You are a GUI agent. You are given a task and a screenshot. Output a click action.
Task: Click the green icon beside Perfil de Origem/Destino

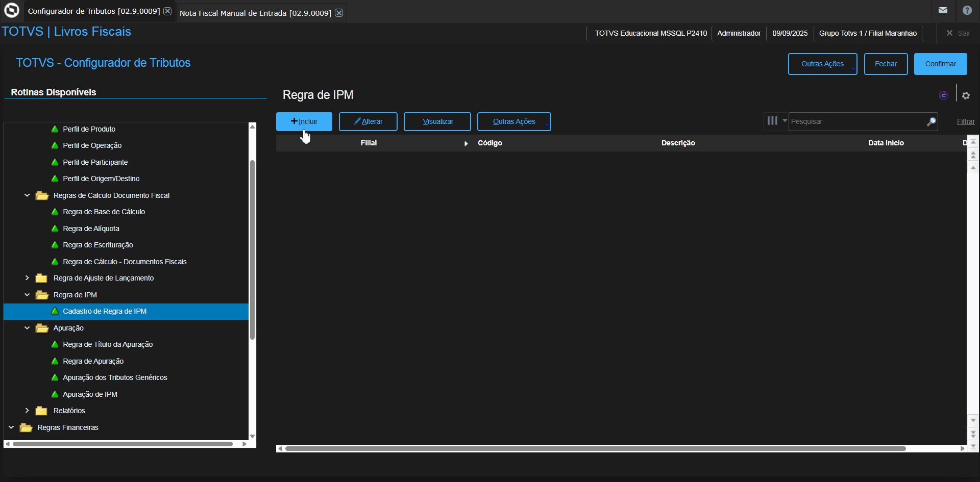click(x=55, y=179)
